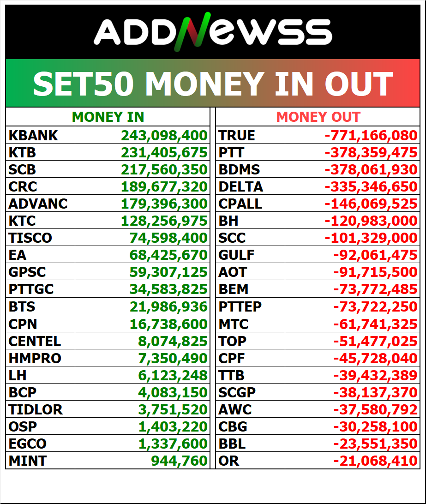Click the OR ticker cell
426x504 pixels.
[x=229, y=460]
